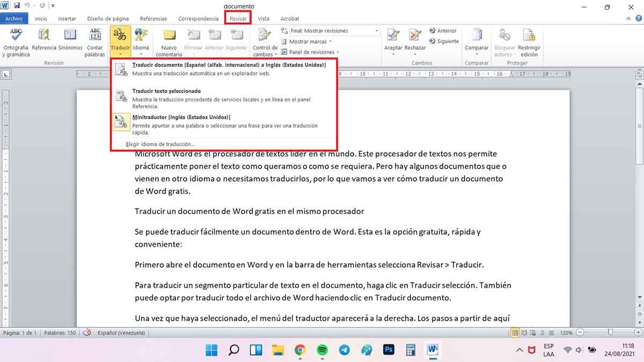Open the Referencias tab
The width and height of the screenshot is (644, 362).
pos(153,19)
